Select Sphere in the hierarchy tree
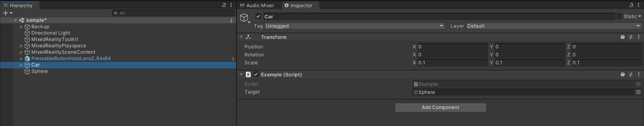Viewport: 644px width, 126px height. (39, 71)
